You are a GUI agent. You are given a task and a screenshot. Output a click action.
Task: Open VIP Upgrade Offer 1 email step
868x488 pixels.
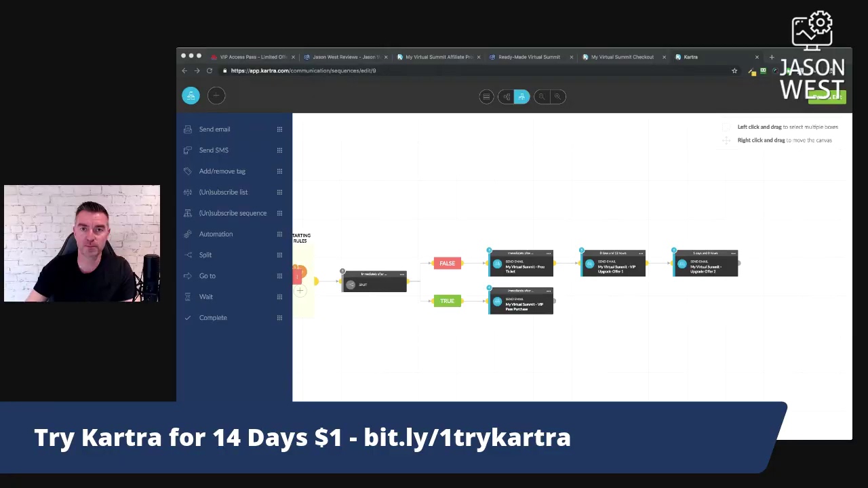point(613,264)
